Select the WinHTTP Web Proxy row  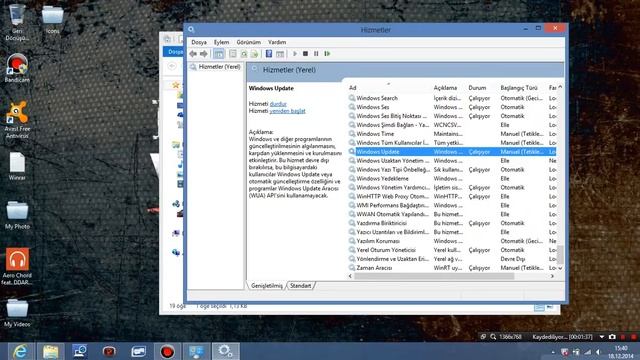pos(451,197)
